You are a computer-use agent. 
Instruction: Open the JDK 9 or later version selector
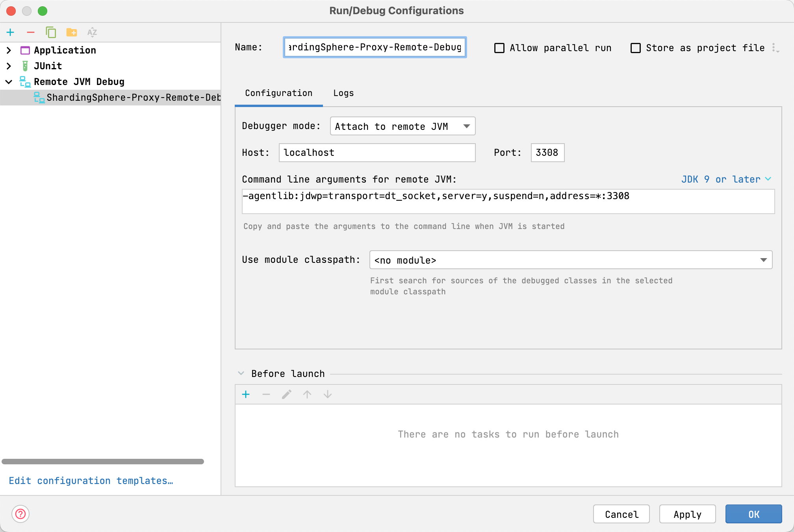pos(726,179)
